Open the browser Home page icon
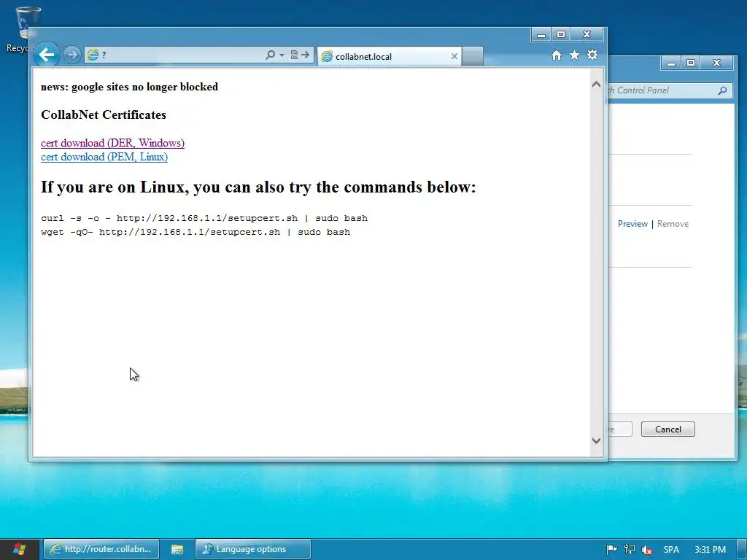Image resolution: width=747 pixels, height=560 pixels. (557, 55)
